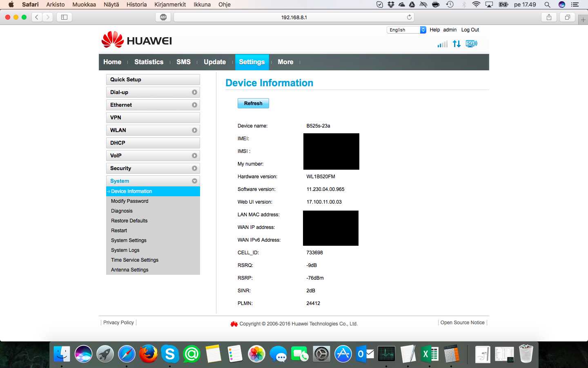Open Quick Setup in sidebar
This screenshot has width=588, height=368.
(x=153, y=80)
